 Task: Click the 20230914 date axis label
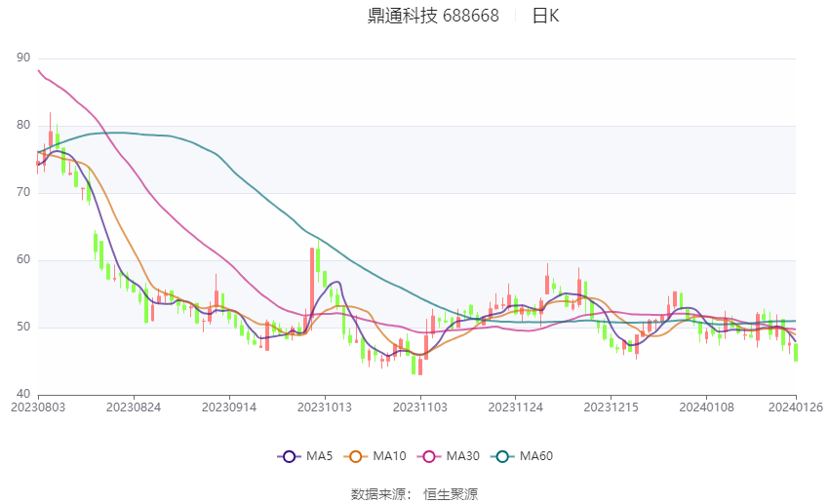229,407
